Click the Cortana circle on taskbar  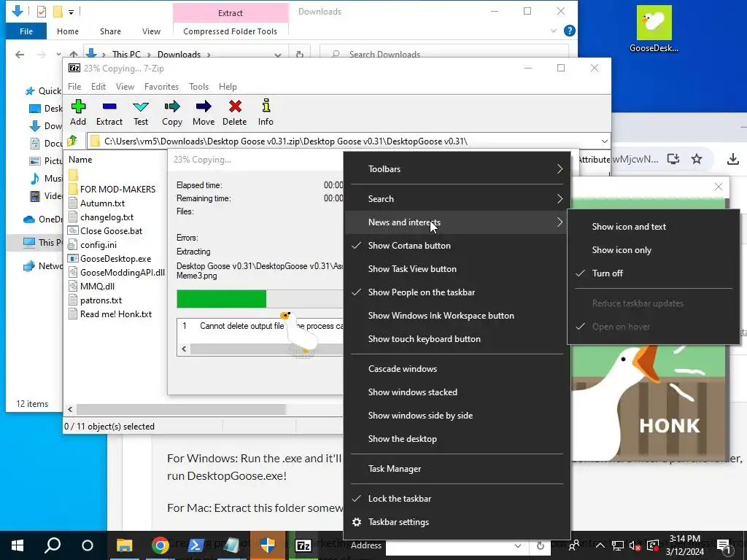pos(88,545)
